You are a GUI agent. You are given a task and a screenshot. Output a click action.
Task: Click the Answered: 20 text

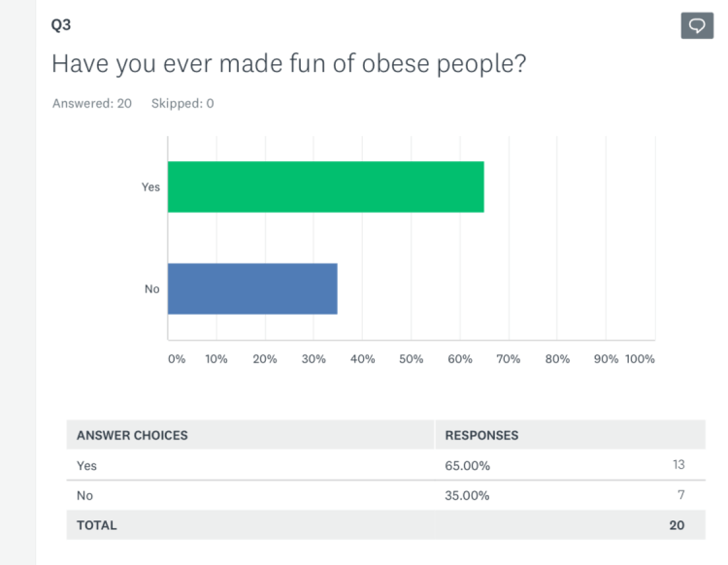click(x=92, y=104)
